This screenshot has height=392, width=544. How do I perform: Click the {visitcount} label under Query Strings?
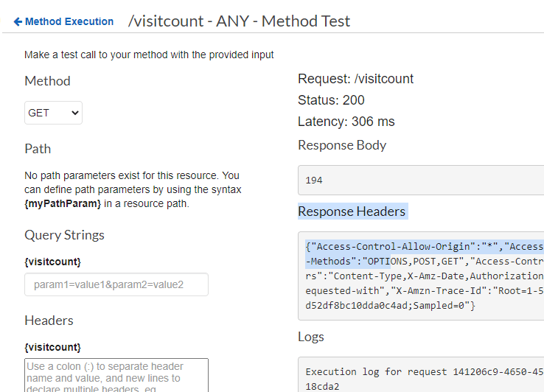click(53, 262)
